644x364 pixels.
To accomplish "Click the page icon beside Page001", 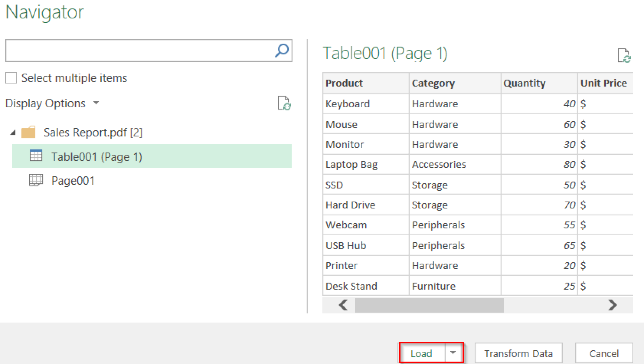I will pos(36,180).
